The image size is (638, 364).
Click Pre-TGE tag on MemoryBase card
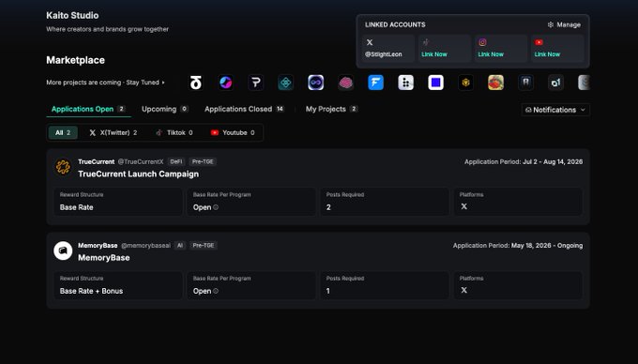point(204,246)
